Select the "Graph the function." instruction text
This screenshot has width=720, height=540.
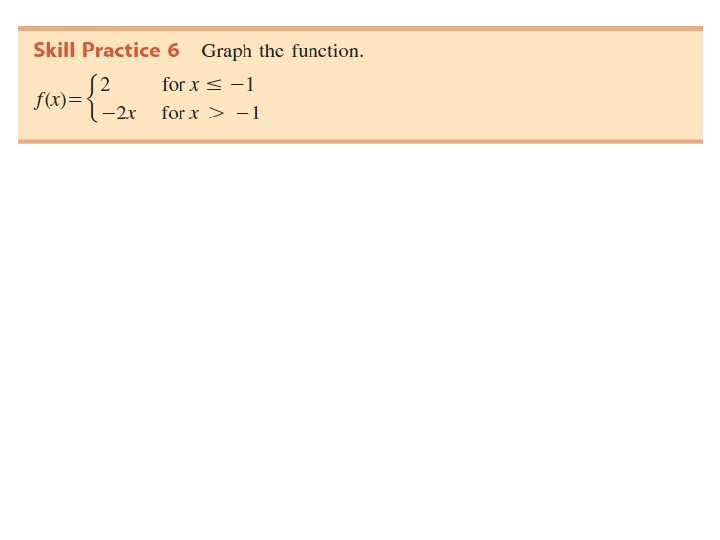click(282, 50)
